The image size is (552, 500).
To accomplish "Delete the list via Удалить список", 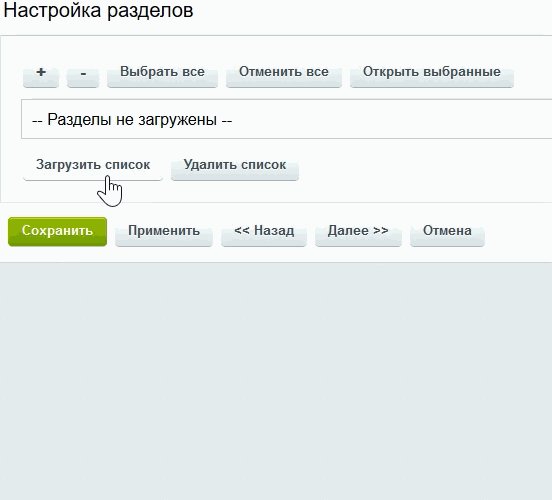I will pyautogui.click(x=235, y=165).
